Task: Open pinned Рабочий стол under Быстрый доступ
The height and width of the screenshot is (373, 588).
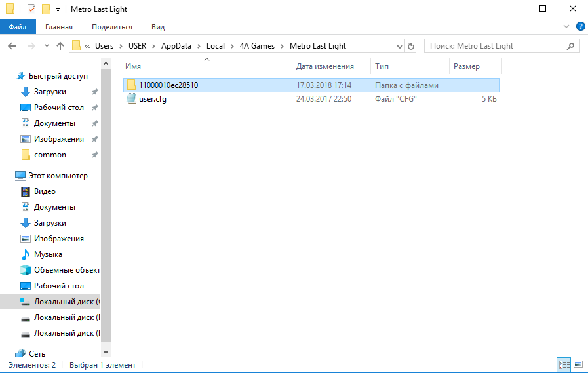Action: [x=59, y=108]
